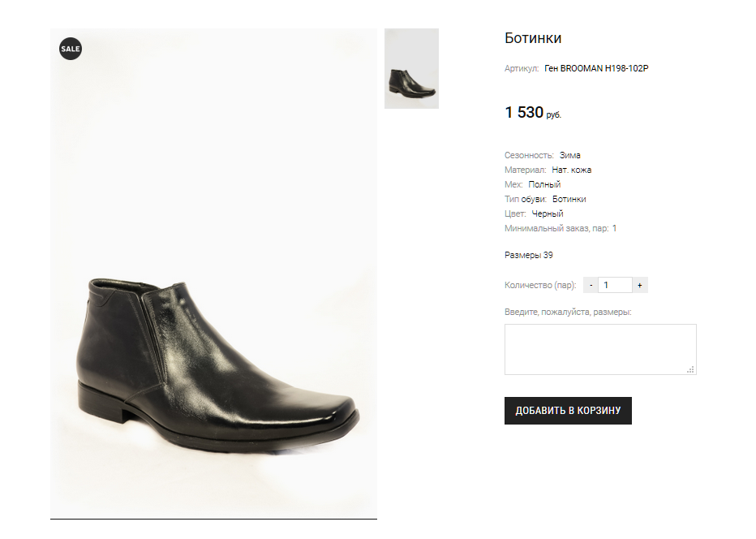Select the Тип обуви value Ботинки
Screen dimensions: 756x539
[x=569, y=199]
